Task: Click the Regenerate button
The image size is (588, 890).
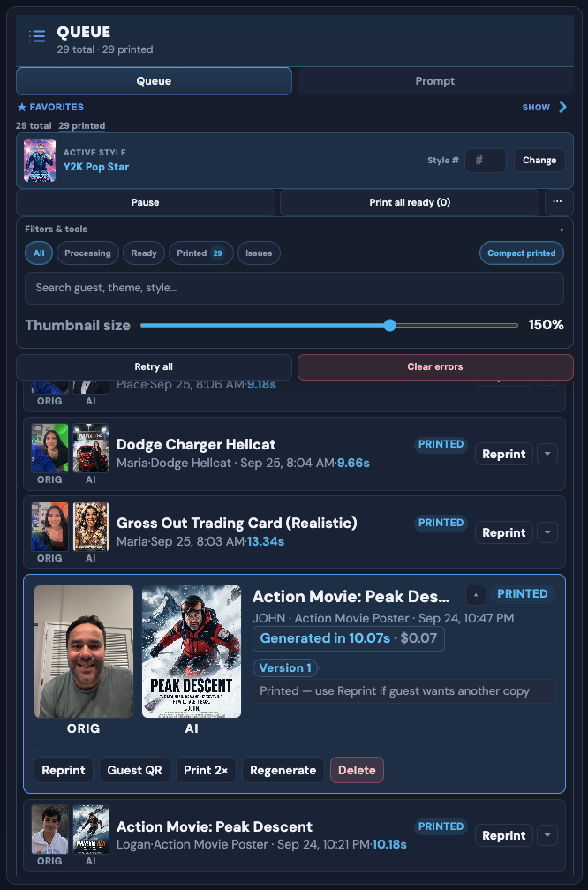Action: tap(283, 770)
